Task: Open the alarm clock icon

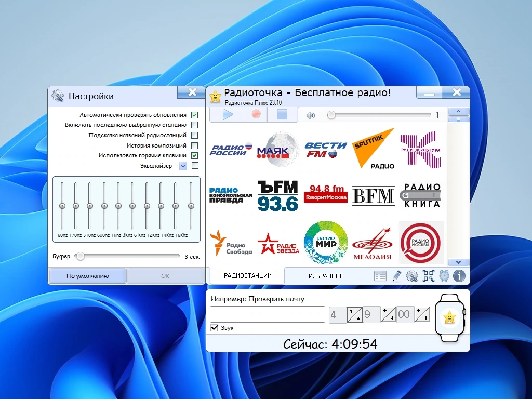Action: [444, 276]
